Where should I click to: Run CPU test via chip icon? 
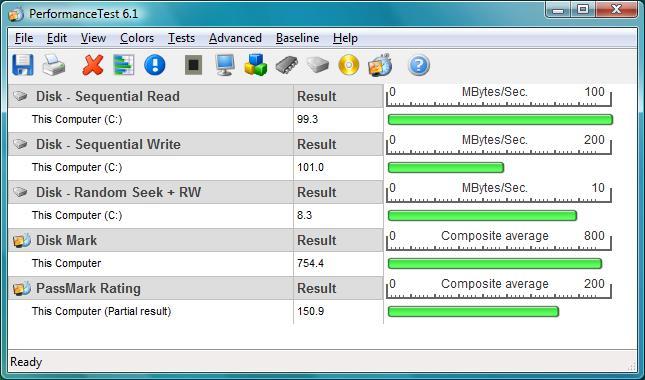tap(193, 65)
